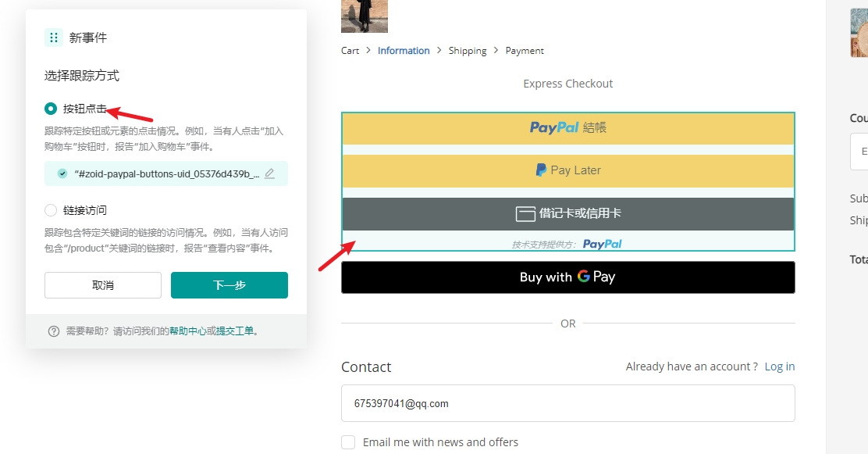Click the pencil edit icon for the selector
Screen dimensions: 868x454
point(269,173)
